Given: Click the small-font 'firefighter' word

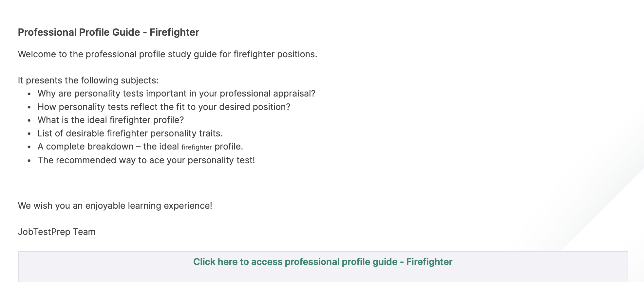Looking at the screenshot, I should click(197, 147).
